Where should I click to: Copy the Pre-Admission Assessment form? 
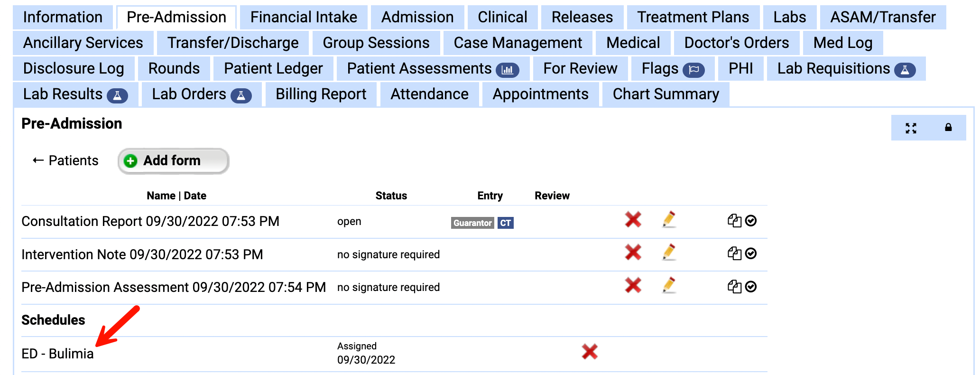point(734,287)
